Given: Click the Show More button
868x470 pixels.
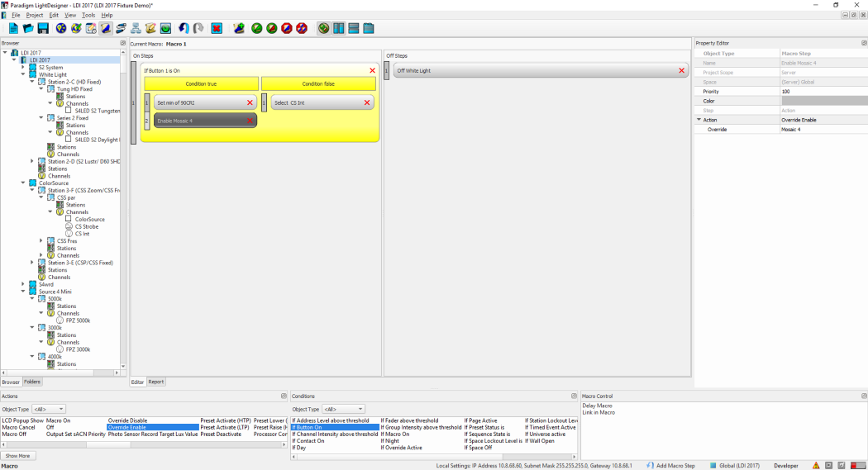Looking at the screenshot, I should (x=17, y=456).
